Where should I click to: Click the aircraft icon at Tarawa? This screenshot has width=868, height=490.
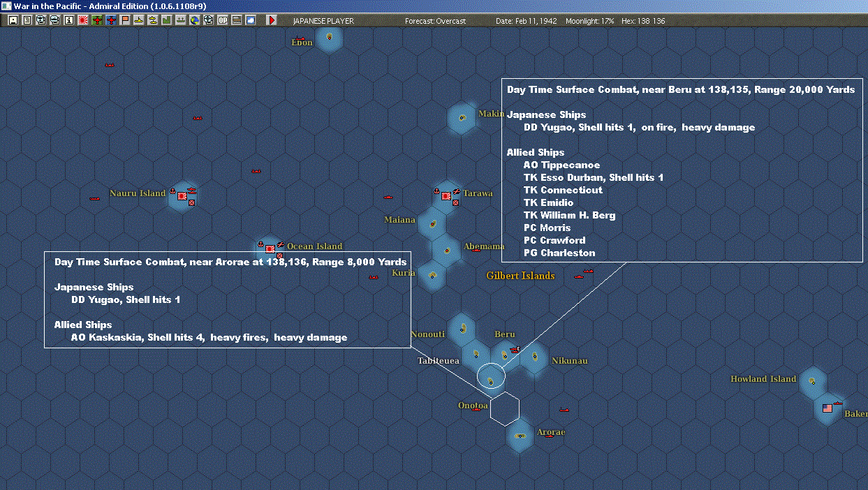click(456, 191)
